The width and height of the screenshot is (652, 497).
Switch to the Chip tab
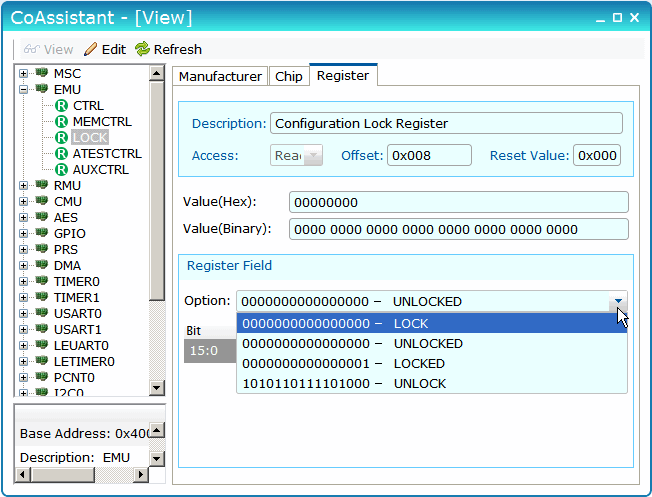(x=289, y=77)
